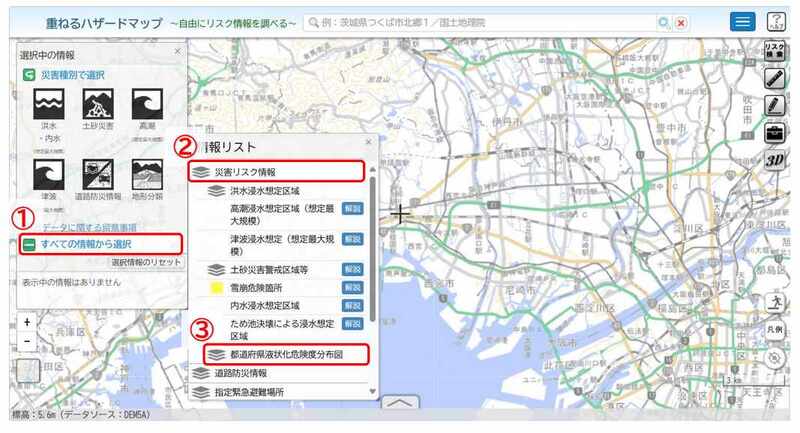Clear the search with red X icon
The height and width of the screenshot is (433, 800).
coord(681,22)
